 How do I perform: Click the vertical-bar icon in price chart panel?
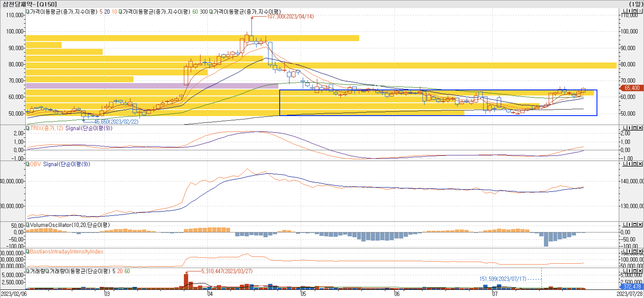click(x=630, y=11)
